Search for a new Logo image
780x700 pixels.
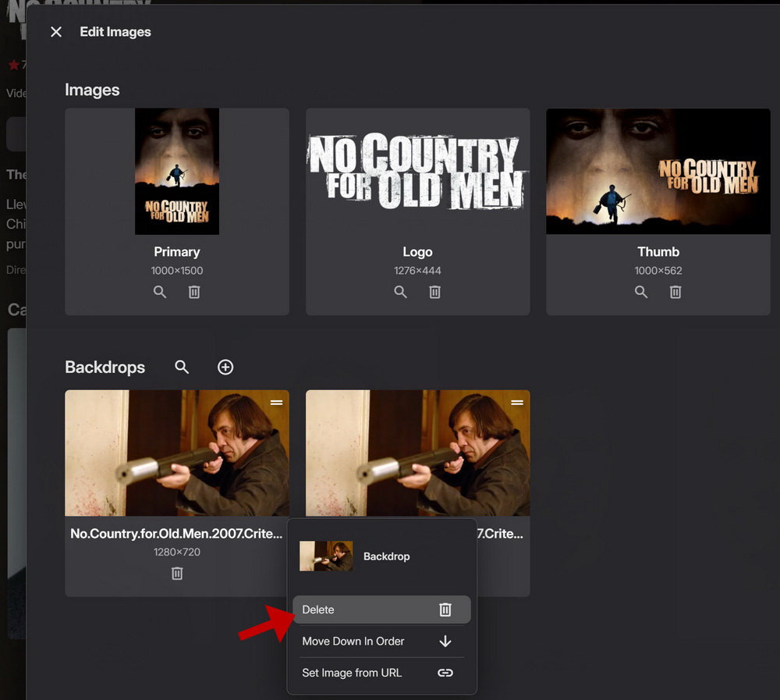400,292
